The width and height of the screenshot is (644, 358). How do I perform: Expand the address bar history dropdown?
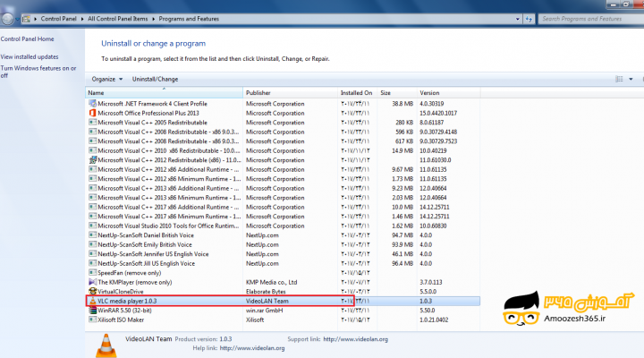[518, 19]
